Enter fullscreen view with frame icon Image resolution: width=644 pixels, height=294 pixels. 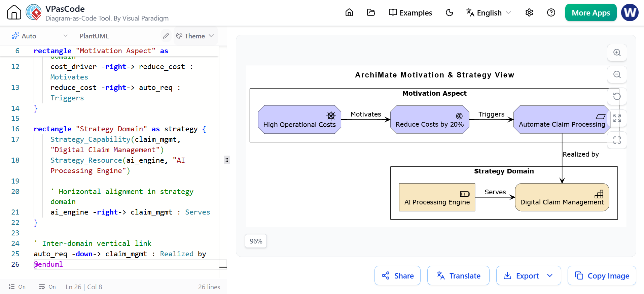coord(617,140)
